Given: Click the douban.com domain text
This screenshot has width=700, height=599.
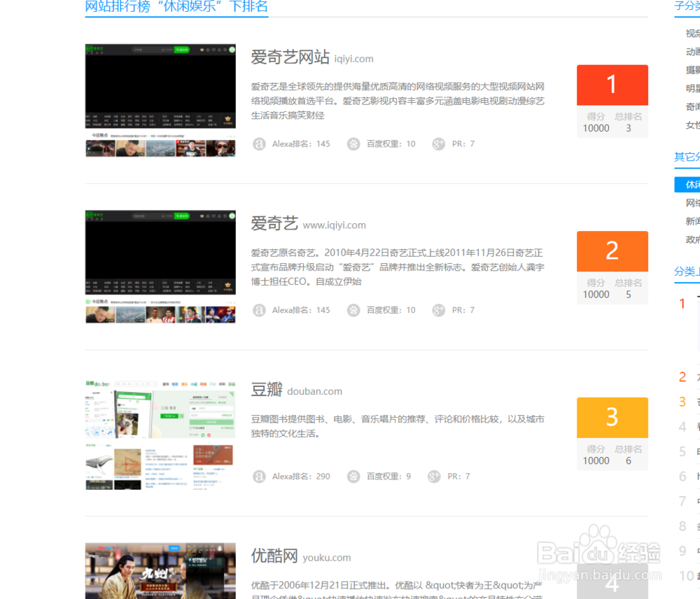Looking at the screenshot, I should tap(315, 391).
